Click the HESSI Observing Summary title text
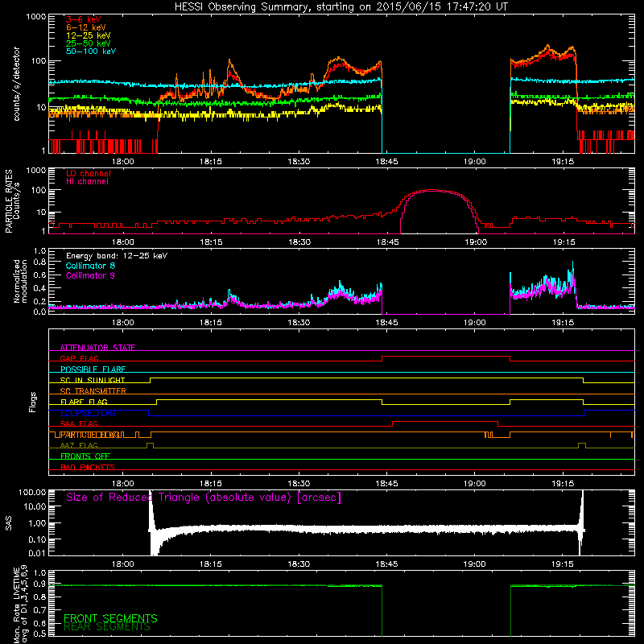This screenshot has height=644, width=644. [341, 6]
